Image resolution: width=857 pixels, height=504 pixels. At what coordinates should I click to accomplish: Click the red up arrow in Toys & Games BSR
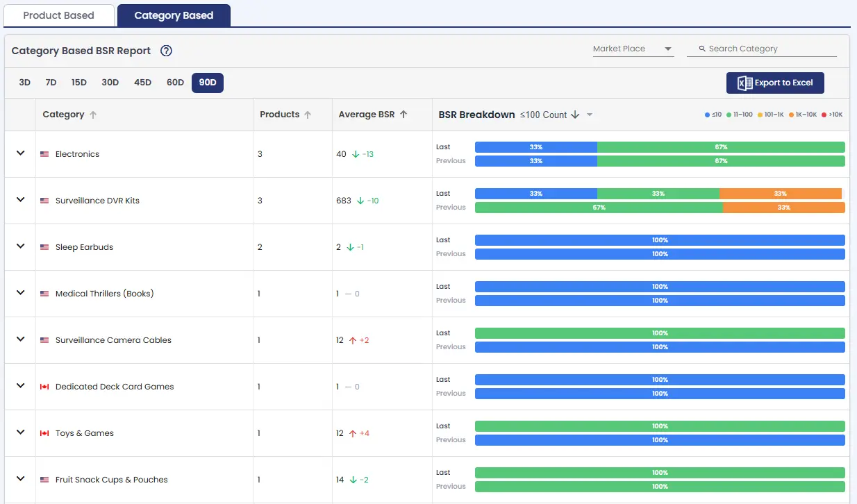[353, 433]
